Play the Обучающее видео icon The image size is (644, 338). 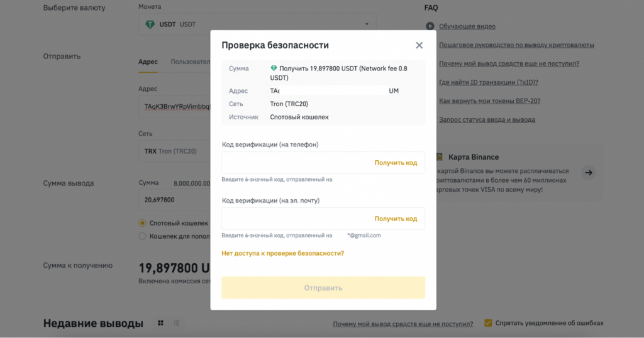click(430, 26)
